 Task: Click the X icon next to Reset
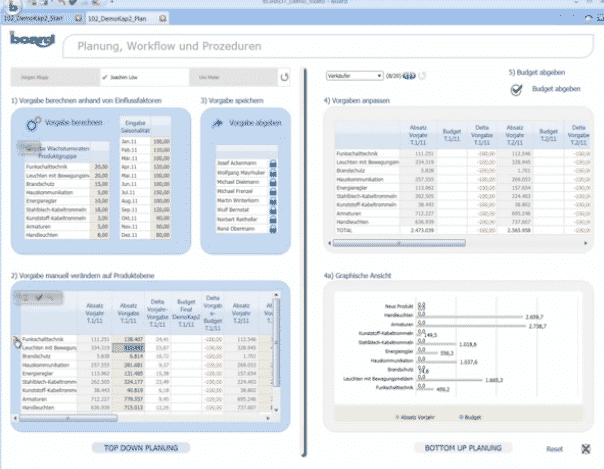pos(585,450)
